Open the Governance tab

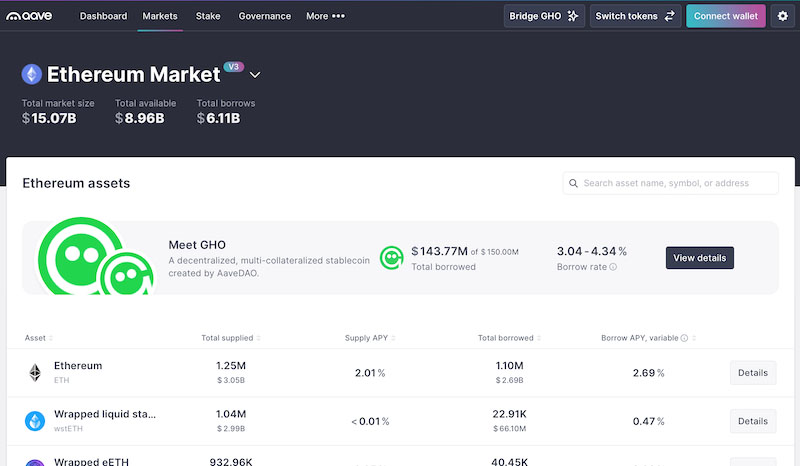click(265, 16)
